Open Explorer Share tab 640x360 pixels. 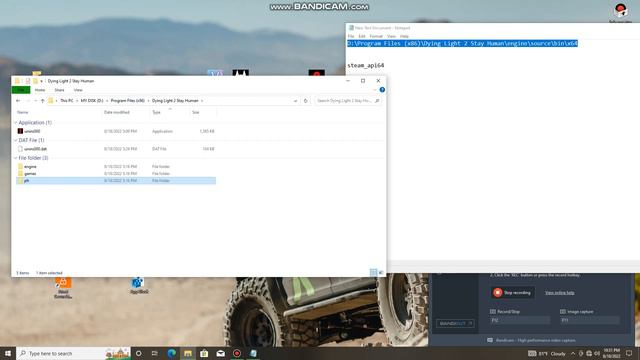coord(60,90)
